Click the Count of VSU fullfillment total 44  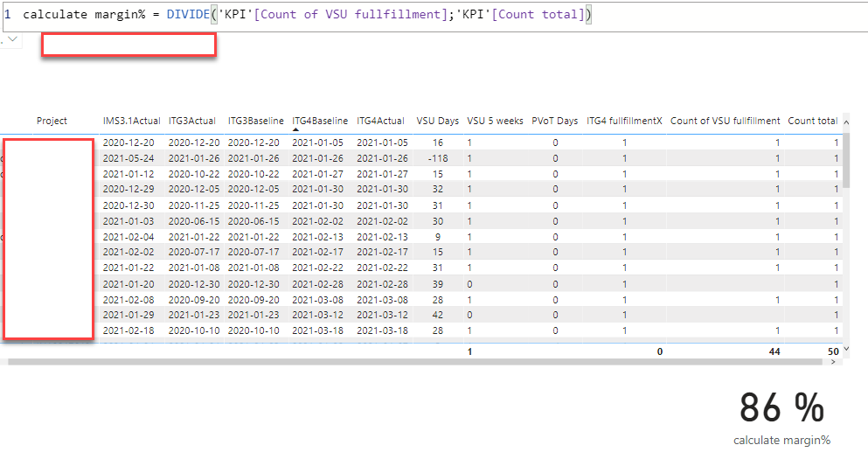774,351
